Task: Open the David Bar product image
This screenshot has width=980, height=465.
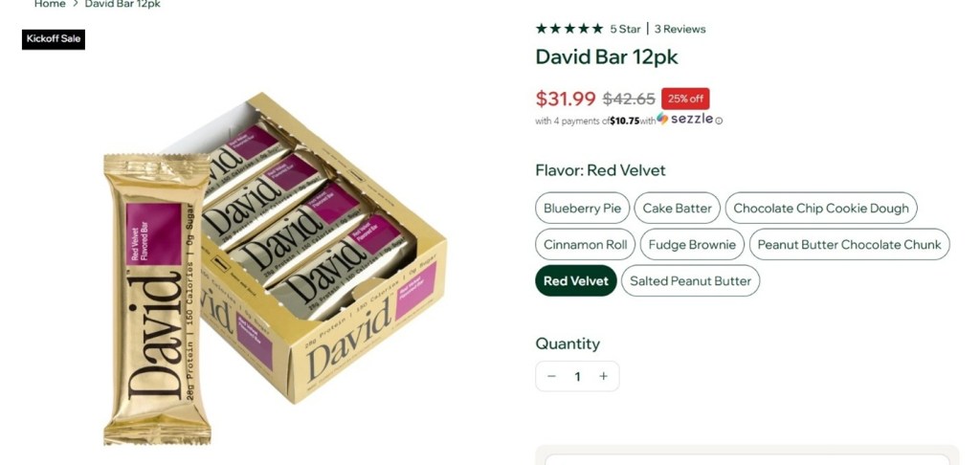Action: click(275, 269)
